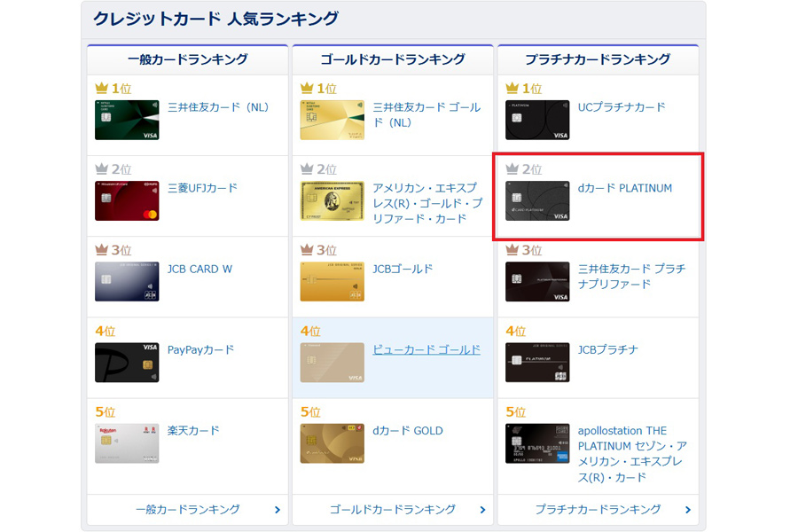Open the JCBゴールド link
This screenshot has height=532, width=798.
[x=403, y=269]
